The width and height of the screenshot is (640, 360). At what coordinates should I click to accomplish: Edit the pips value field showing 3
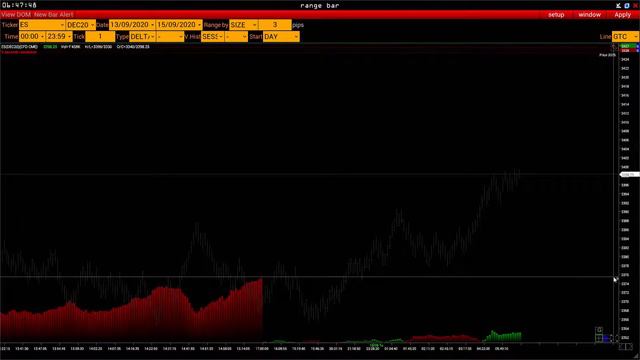tap(275, 25)
